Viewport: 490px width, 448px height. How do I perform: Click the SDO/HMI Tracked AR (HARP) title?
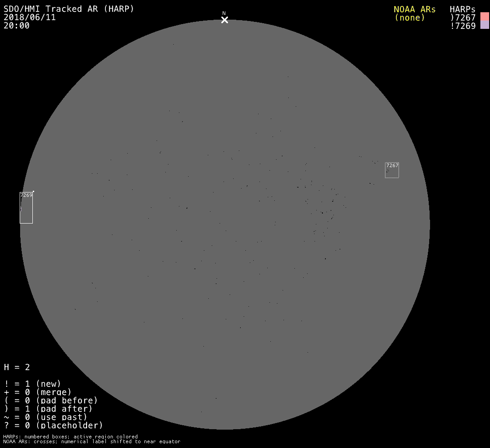pos(69,9)
